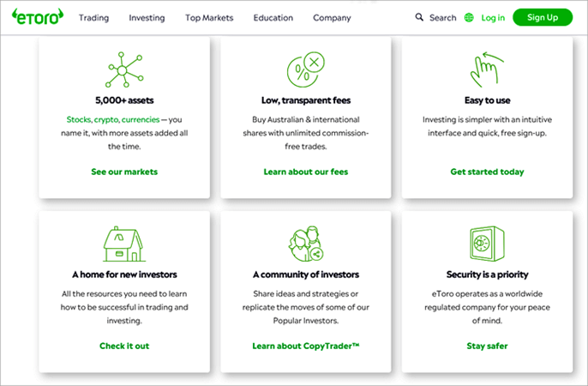
Task: Open the Investing menu
Action: pyautogui.click(x=147, y=17)
